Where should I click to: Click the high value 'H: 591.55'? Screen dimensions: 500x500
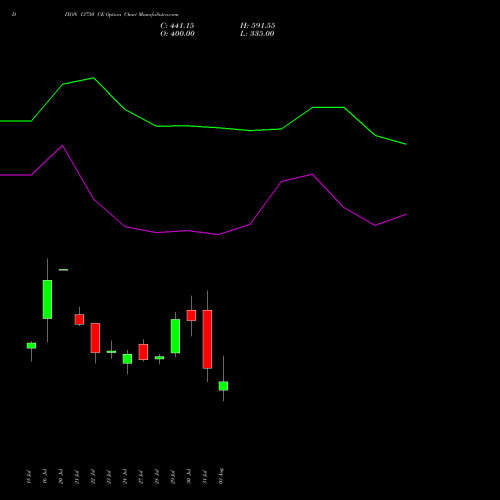(257, 26)
